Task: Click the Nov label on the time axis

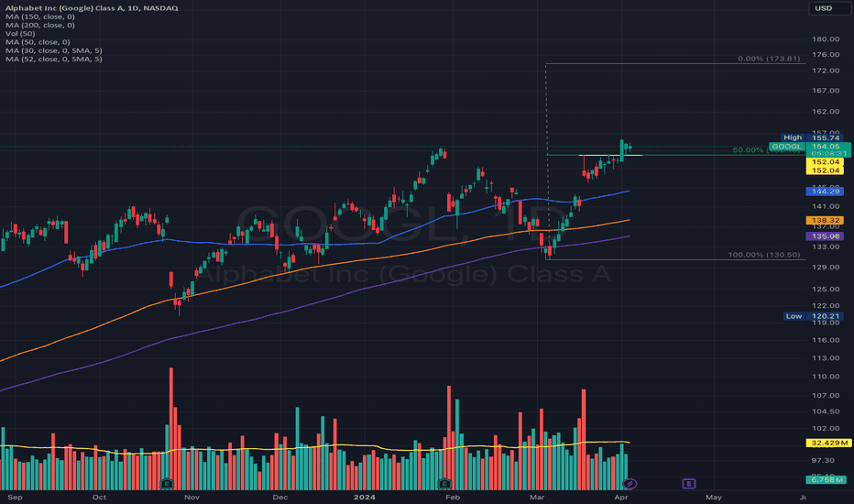Action: [x=192, y=498]
